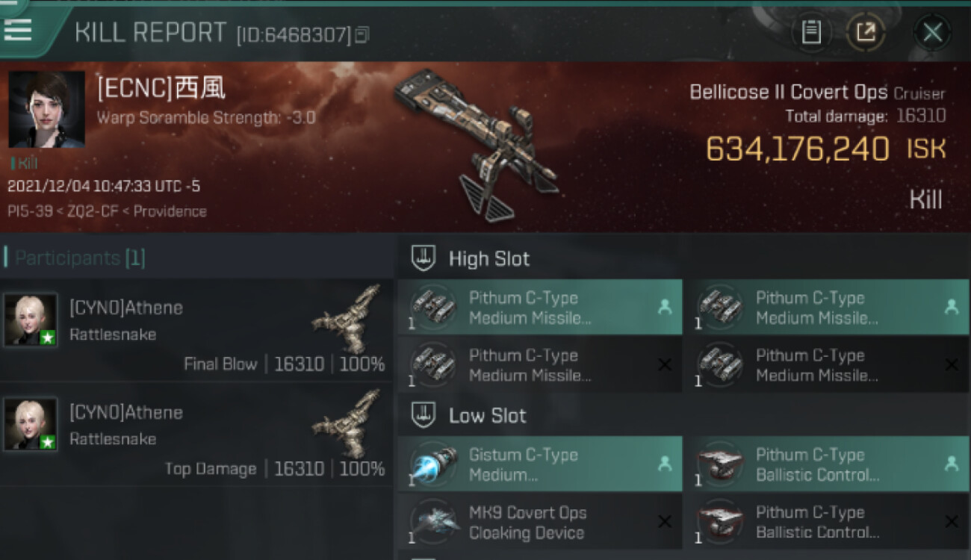
Task: Select the Gistum C-Type Medium module
Action: pos(540,464)
